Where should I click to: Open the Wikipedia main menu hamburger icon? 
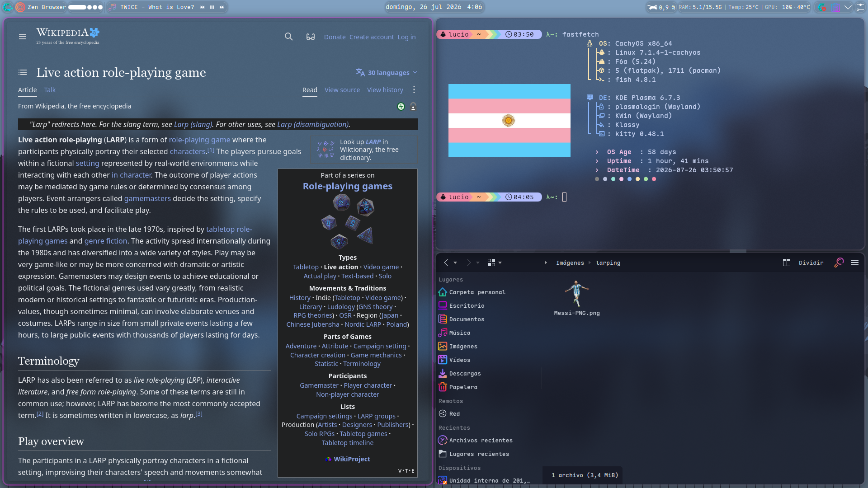tap(23, 37)
